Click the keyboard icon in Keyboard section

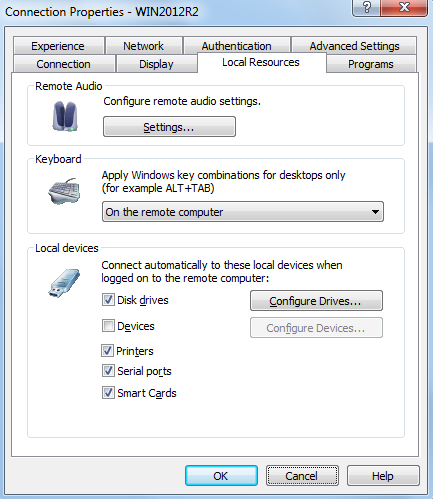pyautogui.click(x=64, y=191)
